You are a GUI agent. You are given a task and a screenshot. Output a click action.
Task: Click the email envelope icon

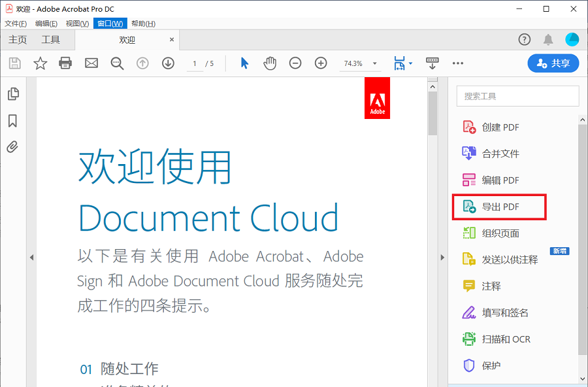click(91, 63)
